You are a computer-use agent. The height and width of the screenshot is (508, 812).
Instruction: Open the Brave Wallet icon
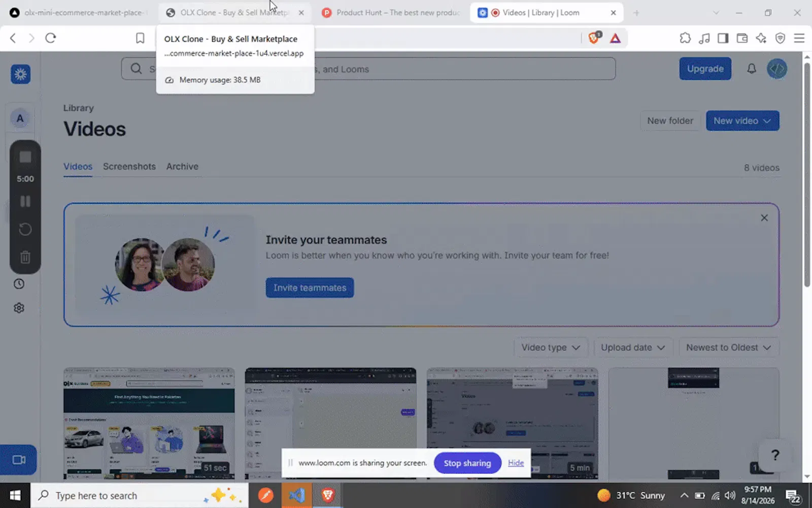click(742, 38)
